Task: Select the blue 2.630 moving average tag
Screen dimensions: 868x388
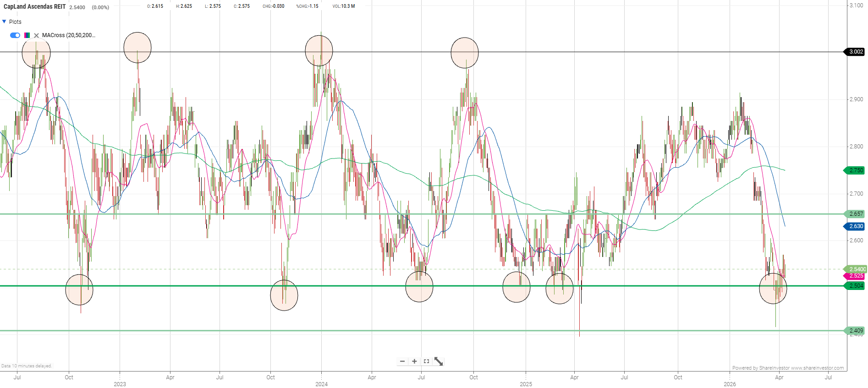Action: pos(855,226)
